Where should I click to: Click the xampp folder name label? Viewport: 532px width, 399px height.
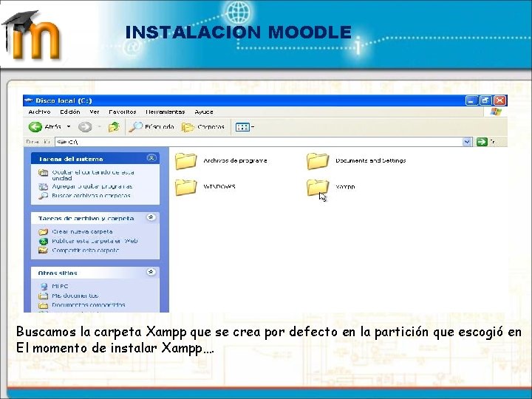345,187
